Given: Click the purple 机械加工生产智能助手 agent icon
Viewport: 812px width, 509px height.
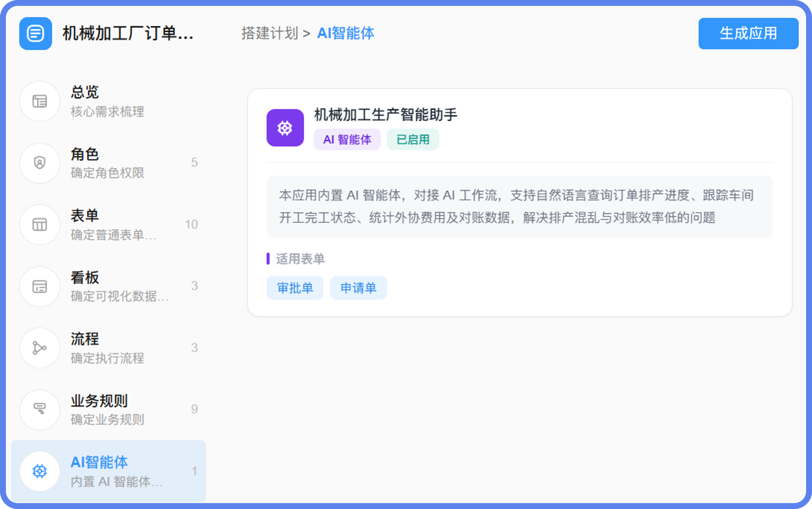Looking at the screenshot, I should click(285, 128).
